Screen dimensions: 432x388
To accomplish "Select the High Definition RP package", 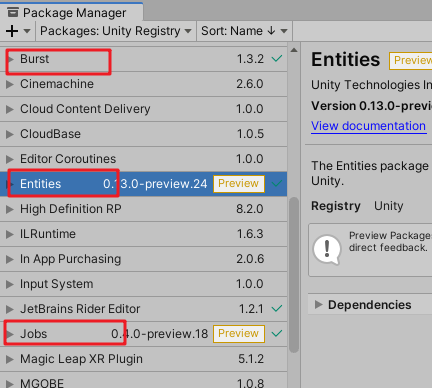I will point(143,209).
